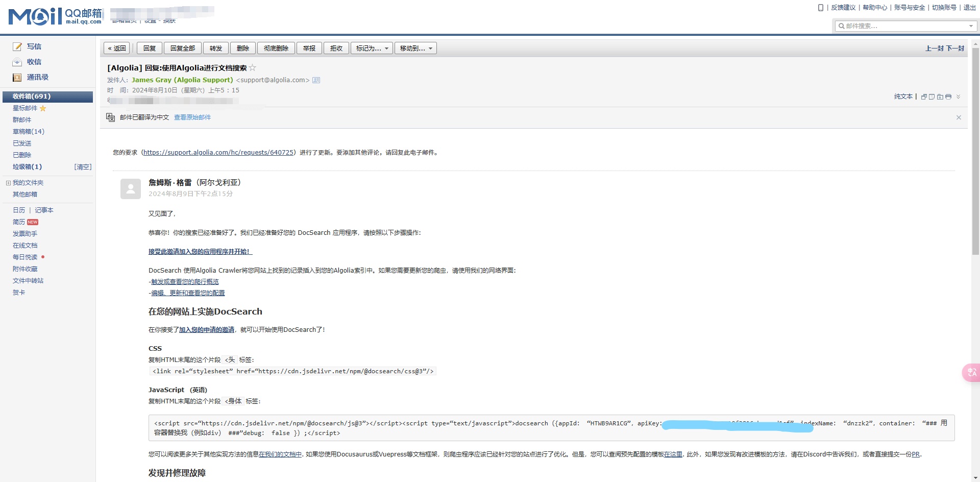Open 星标邮件 folder

pyautogui.click(x=25, y=108)
